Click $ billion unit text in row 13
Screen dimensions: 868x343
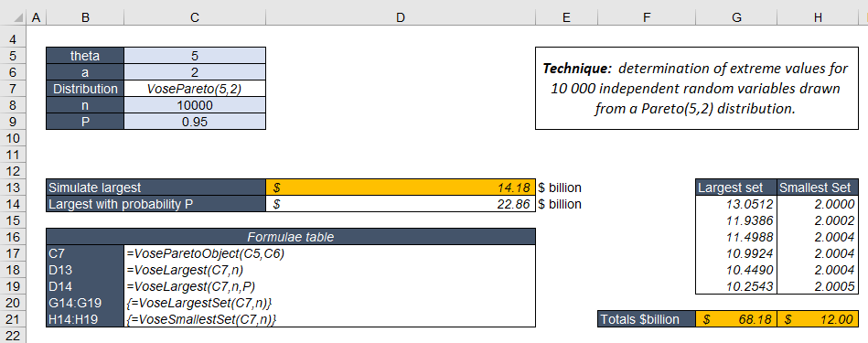(560, 188)
